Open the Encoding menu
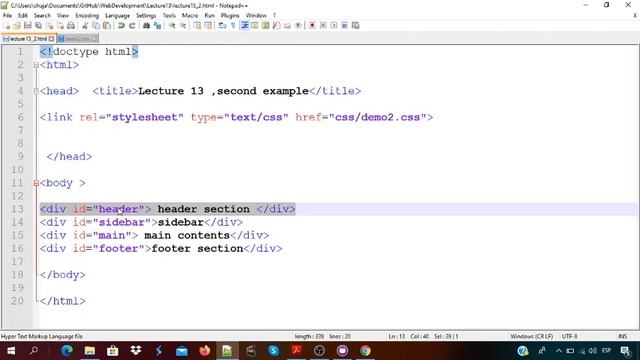 pyautogui.click(x=87, y=16)
